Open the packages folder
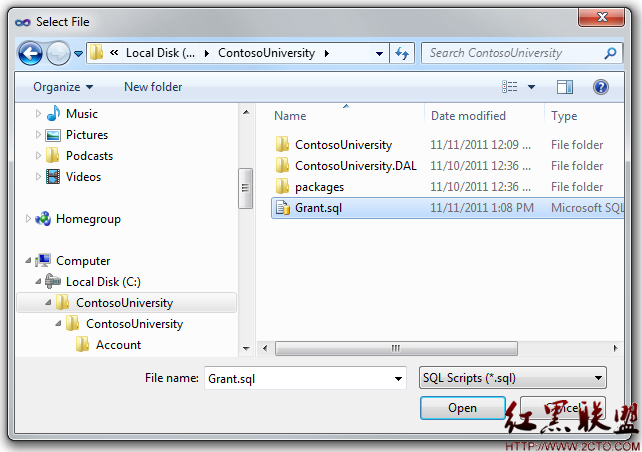 pyautogui.click(x=319, y=187)
